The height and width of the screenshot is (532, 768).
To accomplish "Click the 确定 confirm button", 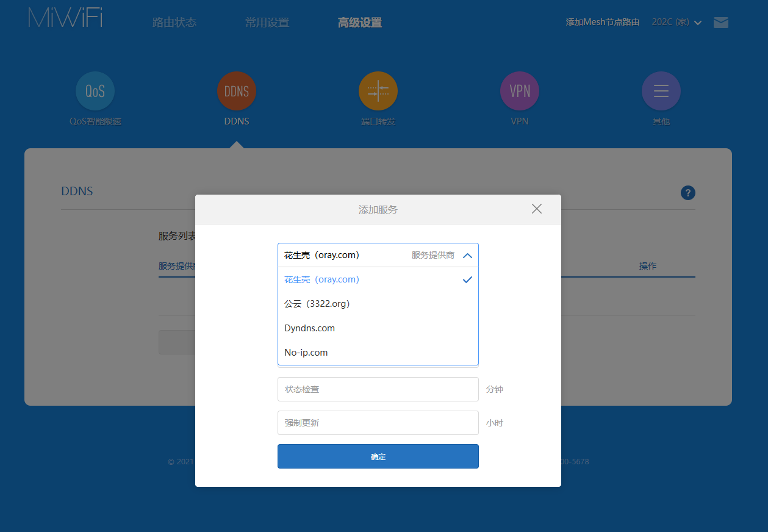I will pos(378,456).
